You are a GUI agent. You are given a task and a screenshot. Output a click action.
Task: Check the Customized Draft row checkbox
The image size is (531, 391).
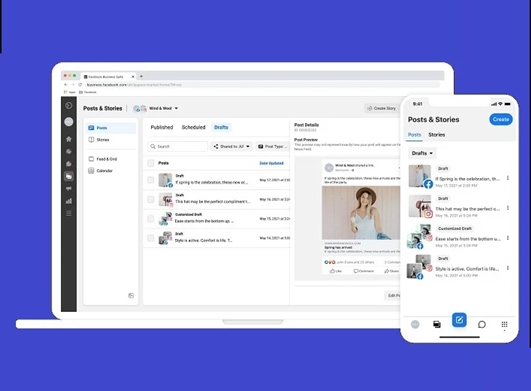click(151, 219)
